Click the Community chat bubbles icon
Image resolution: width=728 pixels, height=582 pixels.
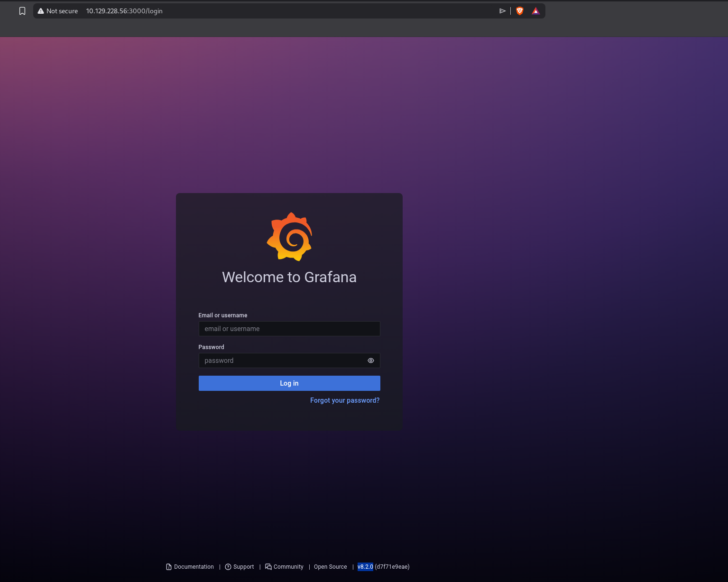[268, 567]
